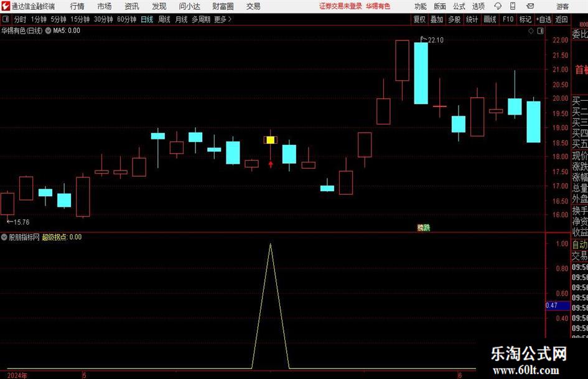Click the panel layout icon at chart top right
The image size is (588, 379).
click(540, 31)
